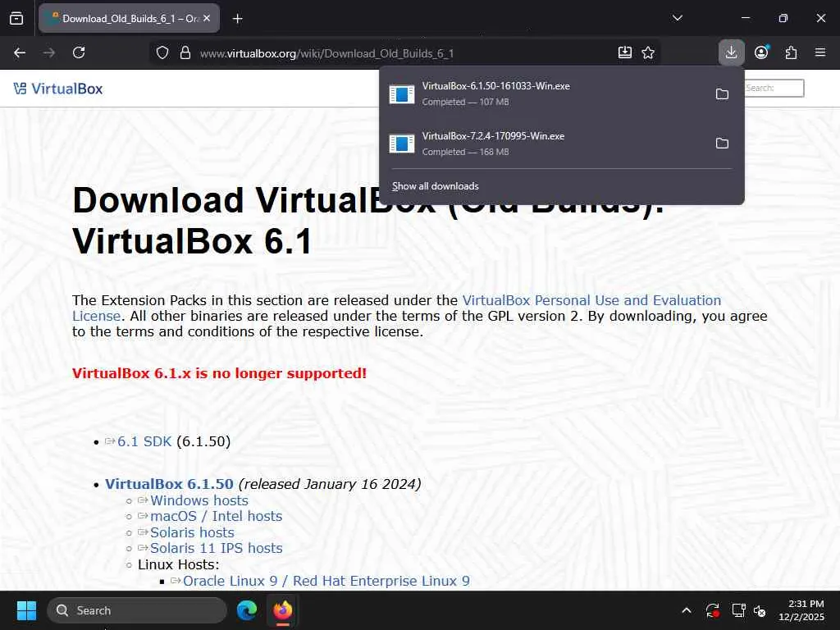Click Show all downloads
The image size is (840, 630).
435,186
